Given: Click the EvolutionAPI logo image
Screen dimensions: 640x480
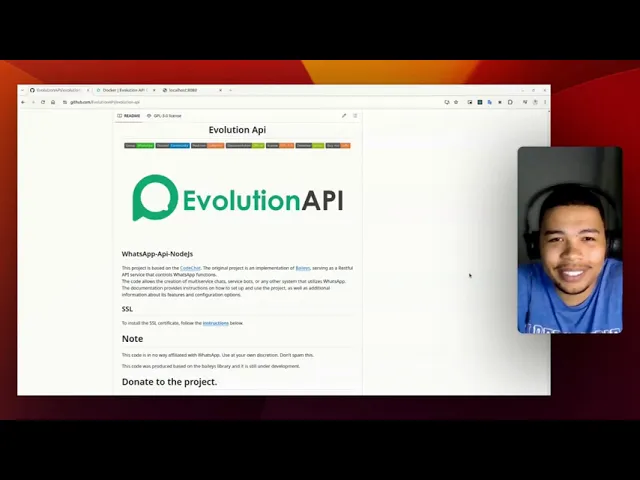Looking at the screenshot, I should (x=238, y=198).
